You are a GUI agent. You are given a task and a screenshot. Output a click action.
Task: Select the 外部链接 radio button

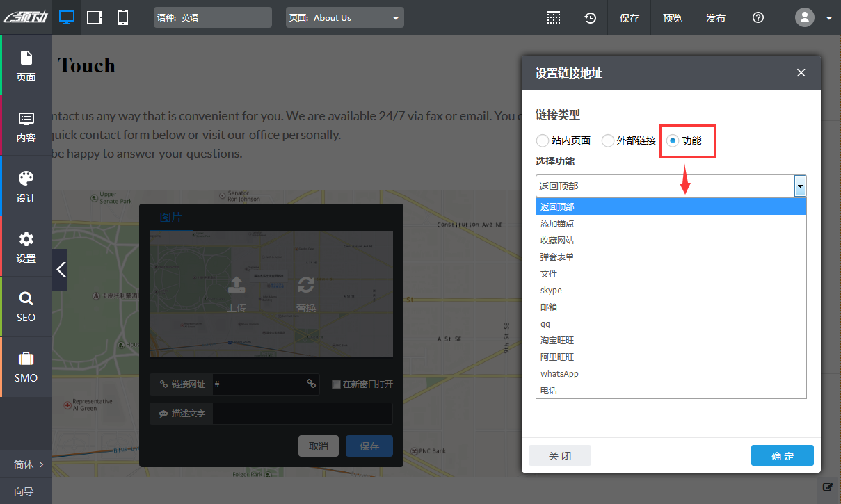607,140
